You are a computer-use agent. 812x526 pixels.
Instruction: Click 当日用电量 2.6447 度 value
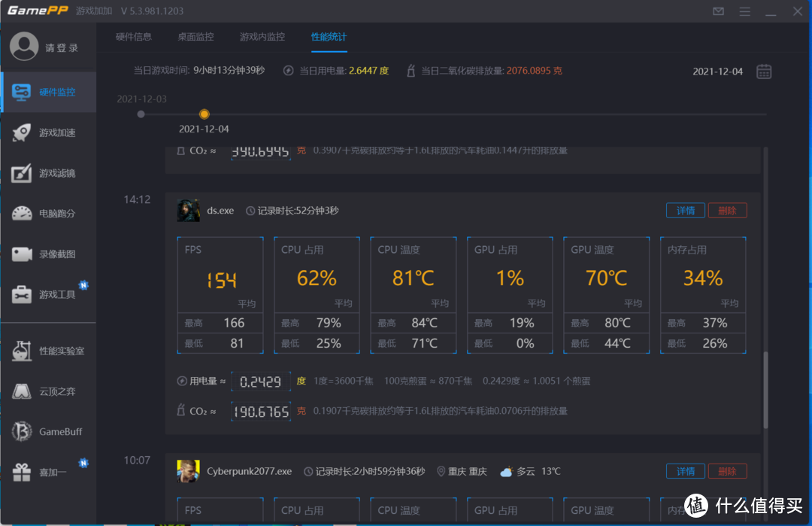click(368, 71)
